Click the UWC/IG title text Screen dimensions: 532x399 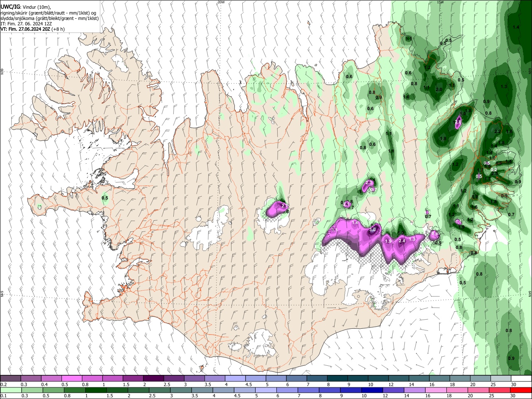[x=10, y=7]
